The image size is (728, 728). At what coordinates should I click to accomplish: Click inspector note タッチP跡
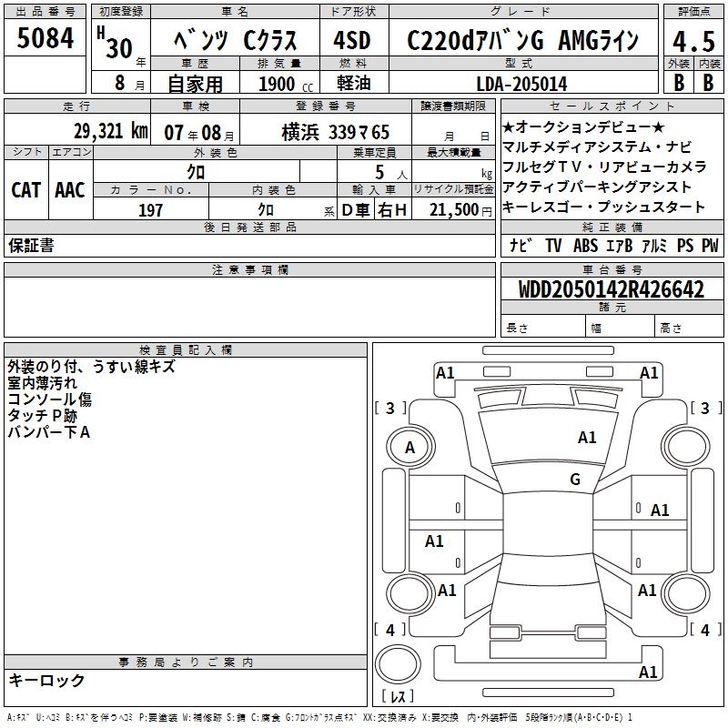[42, 416]
